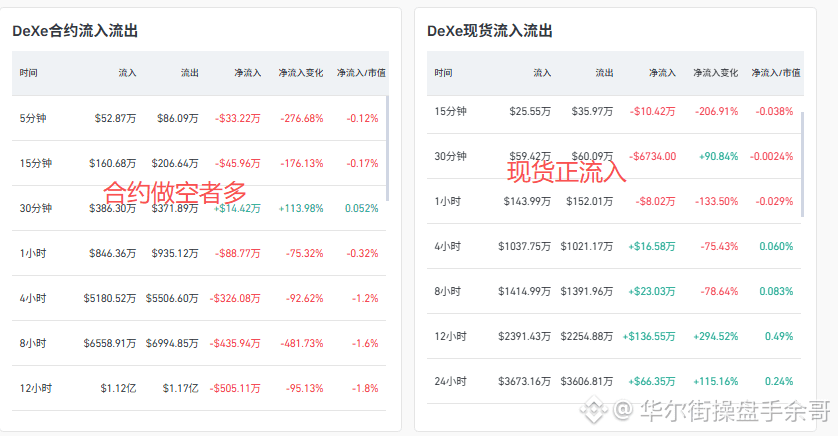Click the $846.36万 inflow cell
The height and width of the screenshot is (436, 838).
coord(112,253)
